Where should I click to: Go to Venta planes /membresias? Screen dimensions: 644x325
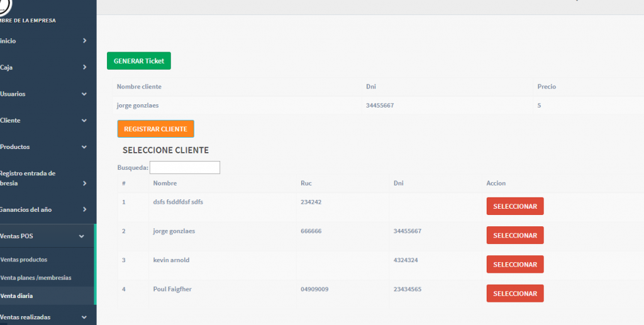click(x=36, y=277)
